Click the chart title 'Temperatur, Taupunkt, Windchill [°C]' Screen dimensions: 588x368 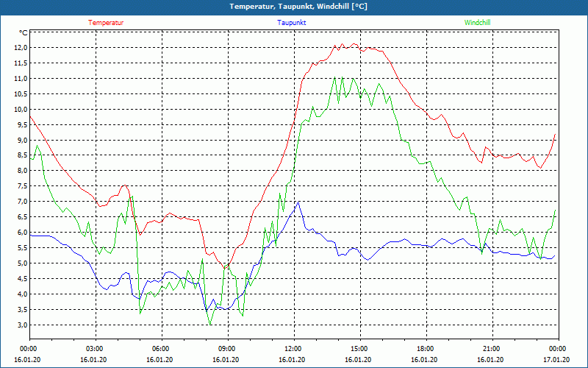pyautogui.click(x=298, y=7)
